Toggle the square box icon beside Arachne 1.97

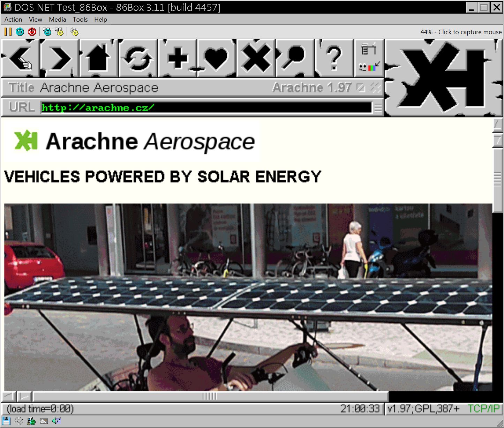(361, 88)
